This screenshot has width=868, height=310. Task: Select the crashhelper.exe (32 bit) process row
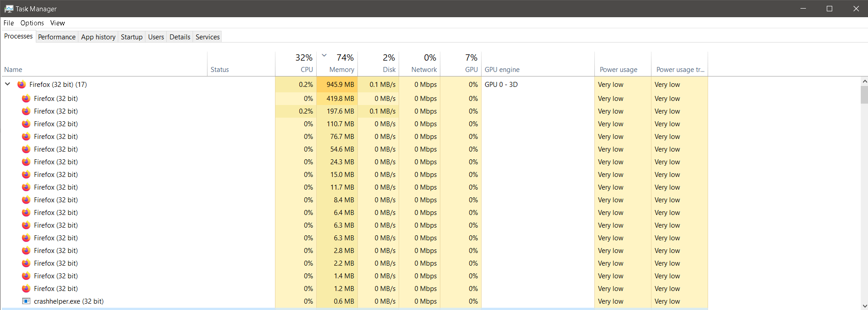(354, 301)
